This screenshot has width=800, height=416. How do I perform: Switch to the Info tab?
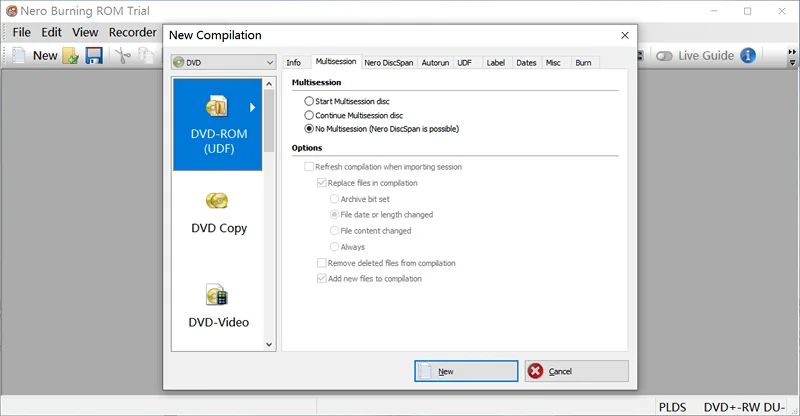pyautogui.click(x=294, y=63)
